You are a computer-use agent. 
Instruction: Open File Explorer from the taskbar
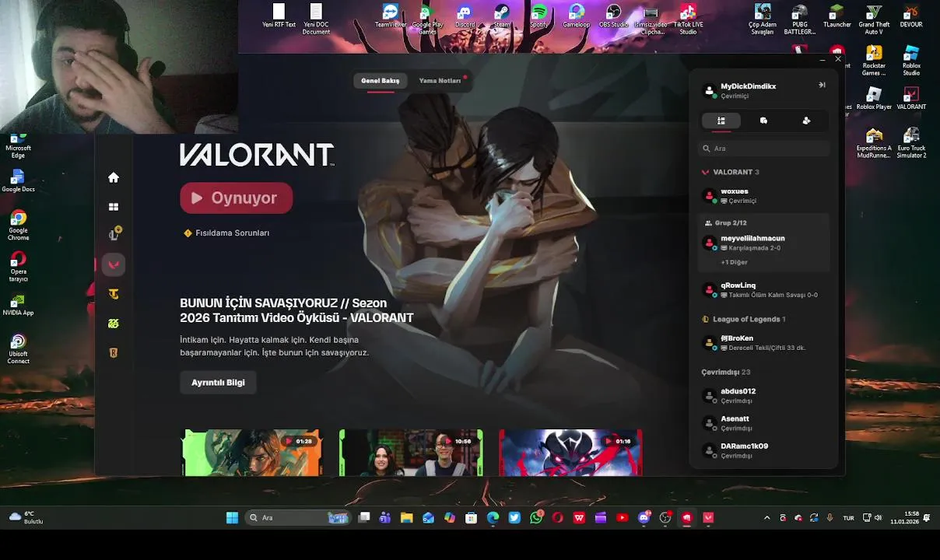406,518
